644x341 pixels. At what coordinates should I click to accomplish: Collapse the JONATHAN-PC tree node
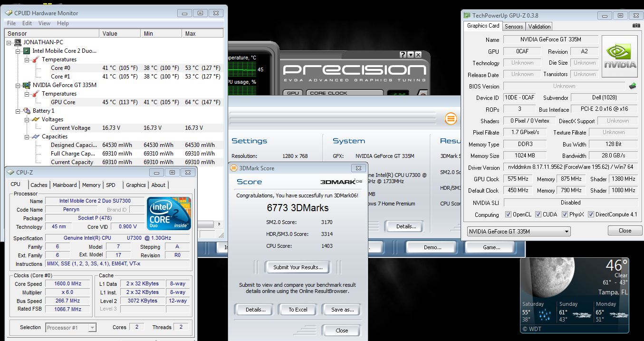pos(10,42)
